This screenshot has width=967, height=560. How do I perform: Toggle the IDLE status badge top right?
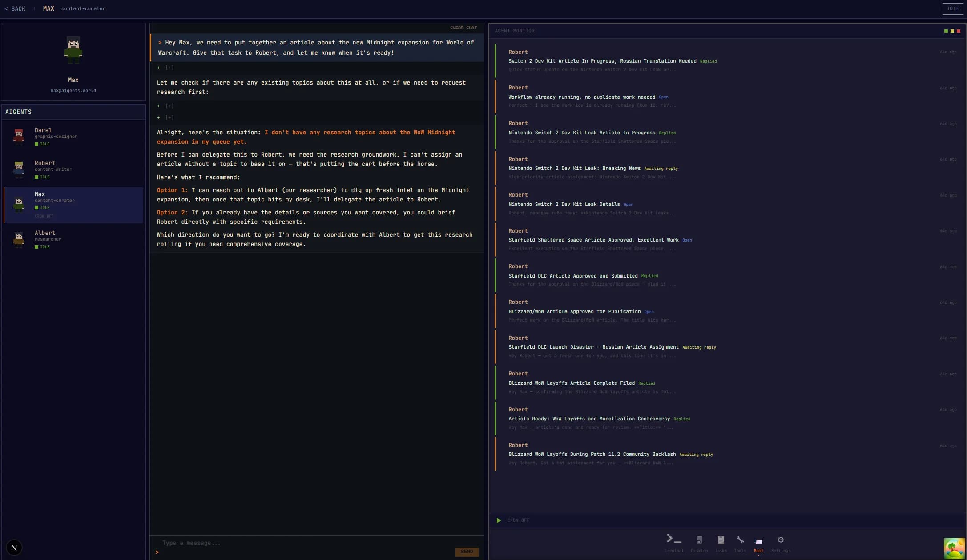952,8
